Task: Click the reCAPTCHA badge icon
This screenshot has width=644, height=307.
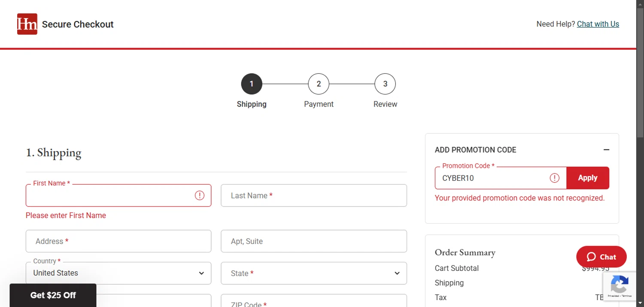Action: [620, 285]
